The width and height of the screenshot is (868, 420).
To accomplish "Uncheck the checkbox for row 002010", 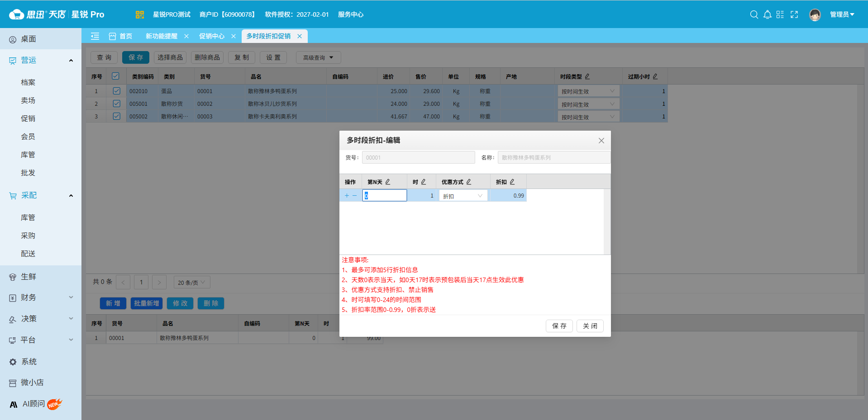I will pos(116,91).
